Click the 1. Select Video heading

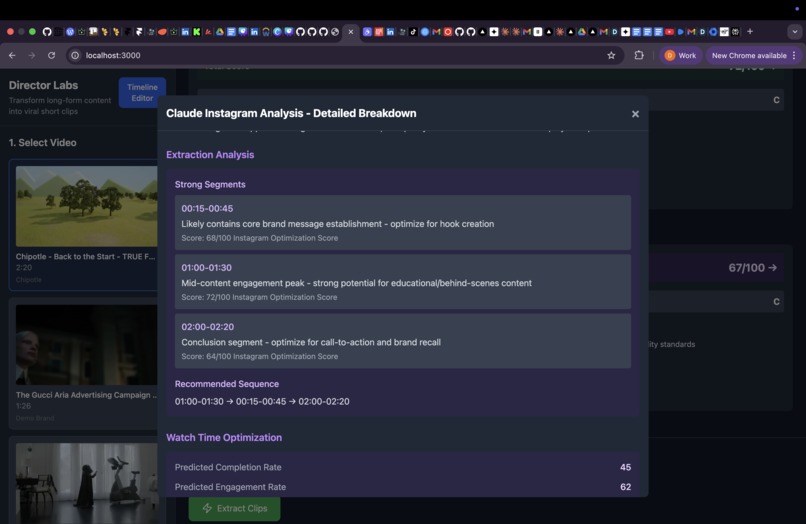pyautogui.click(x=42, y=143)
